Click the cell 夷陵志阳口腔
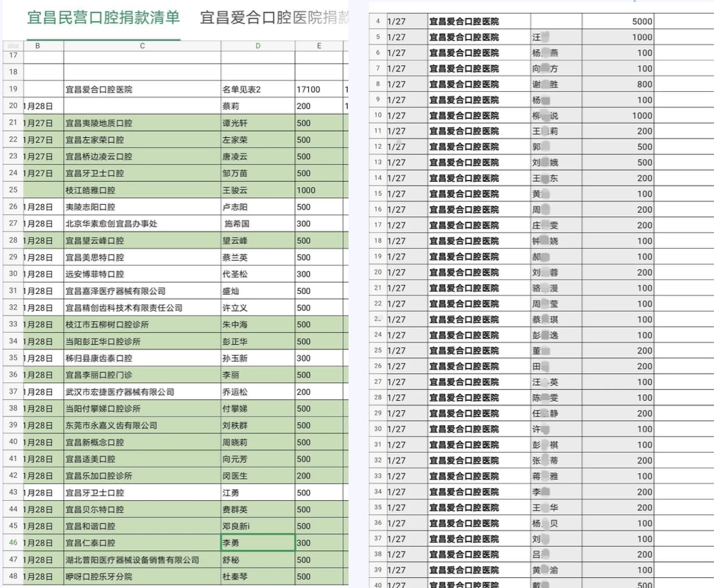Viewport: 714px width, 588px height. click(143, 207)
